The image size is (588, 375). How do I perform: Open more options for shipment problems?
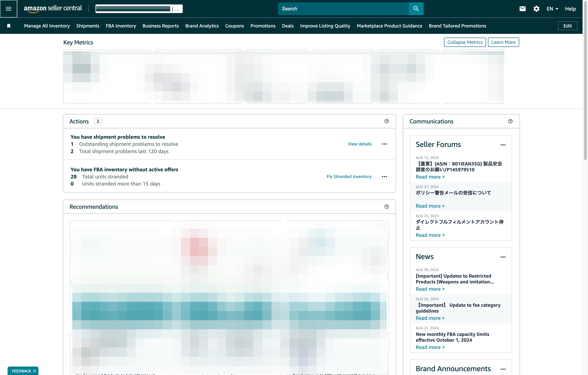(384, 144)
